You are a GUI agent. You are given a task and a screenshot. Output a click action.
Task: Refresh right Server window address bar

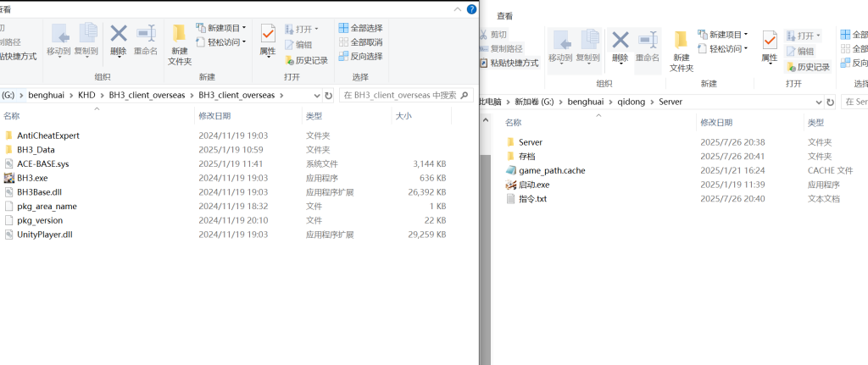tap(830, 102)
